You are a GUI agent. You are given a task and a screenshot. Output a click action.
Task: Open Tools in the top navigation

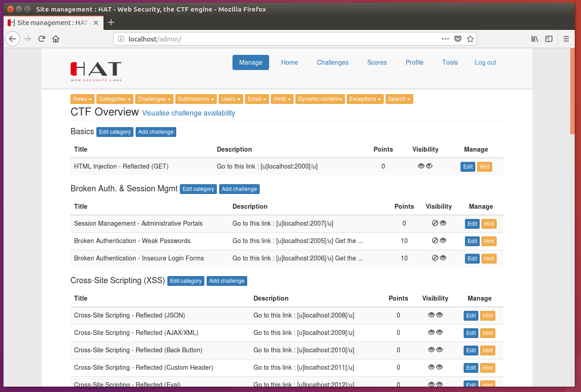[x=450, y=62]
